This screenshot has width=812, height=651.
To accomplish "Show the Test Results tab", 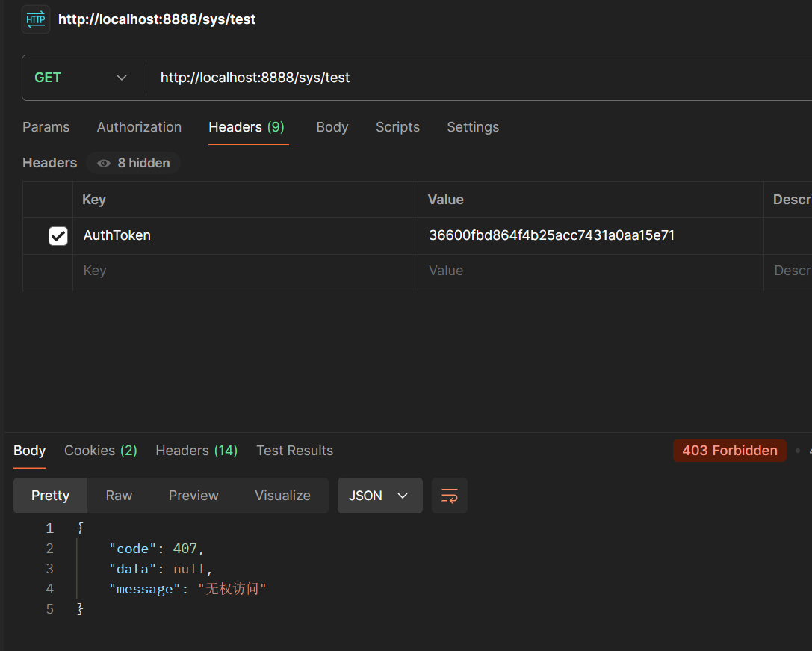I will point(294,451).
